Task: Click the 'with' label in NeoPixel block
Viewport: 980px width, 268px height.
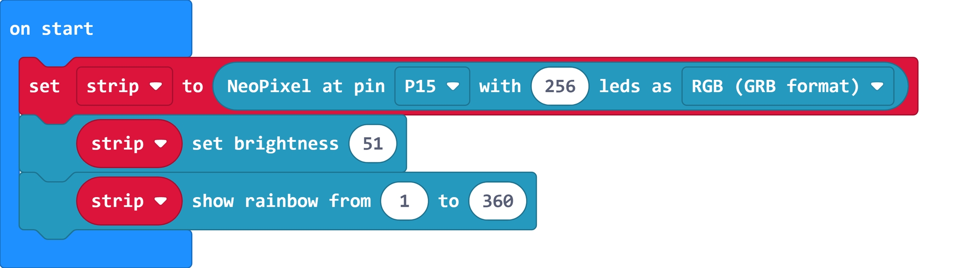Action: (x=500, y=86)
